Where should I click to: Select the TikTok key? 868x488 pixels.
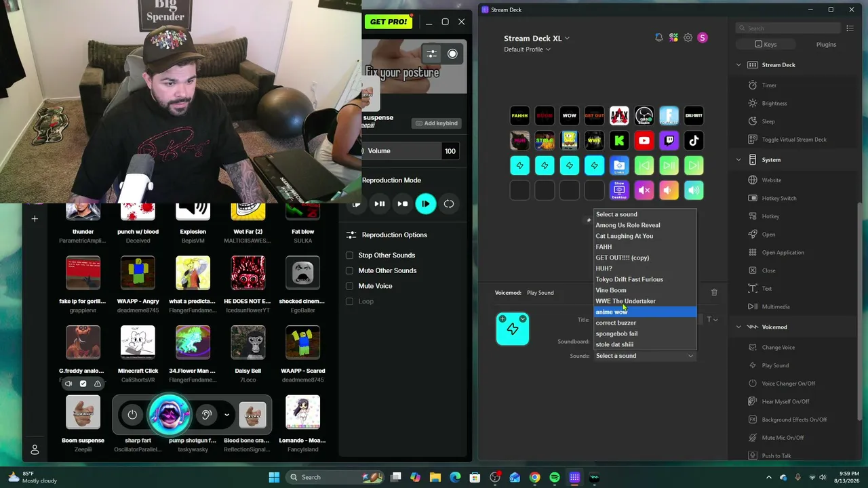pyautogui.click(x=694, y=140)
